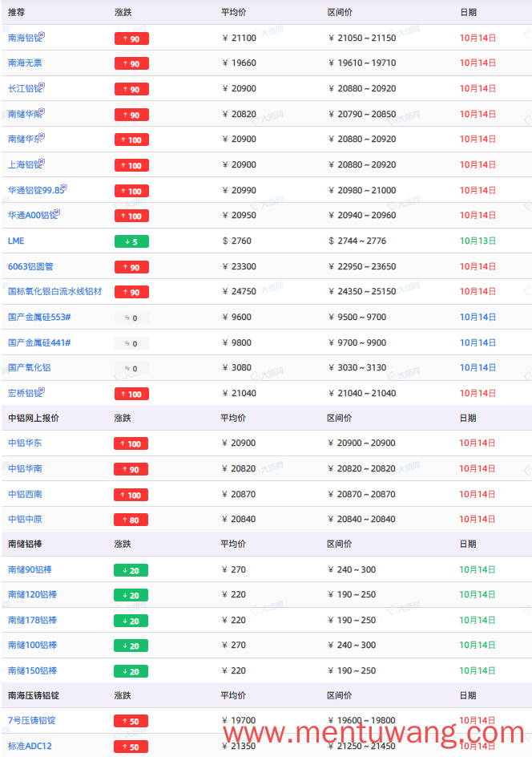Open the 南海铝锭 price link

coord(25,38)
